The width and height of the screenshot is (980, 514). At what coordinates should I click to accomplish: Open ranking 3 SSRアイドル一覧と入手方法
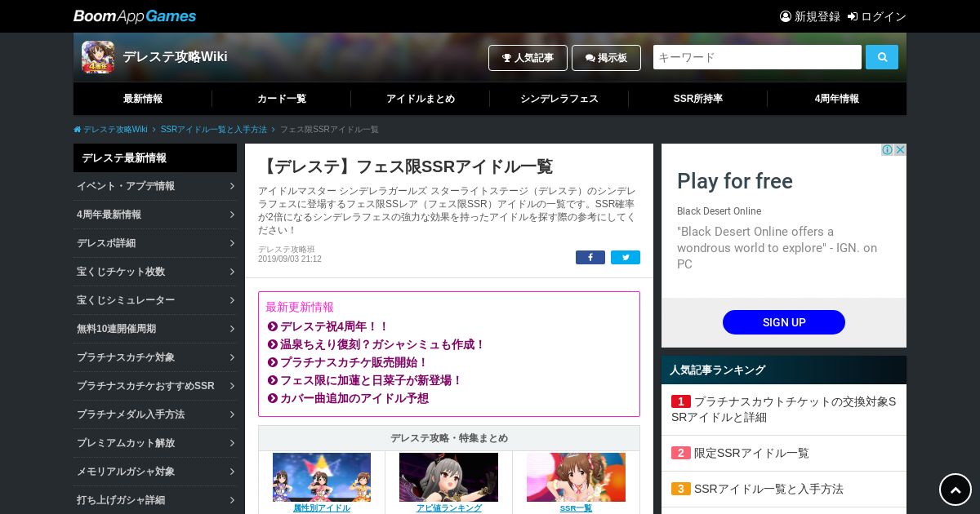coord(784,489)
